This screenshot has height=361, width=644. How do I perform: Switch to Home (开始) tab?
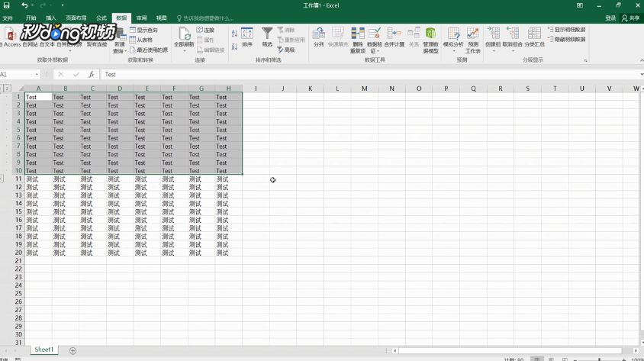tap(31, 18)
